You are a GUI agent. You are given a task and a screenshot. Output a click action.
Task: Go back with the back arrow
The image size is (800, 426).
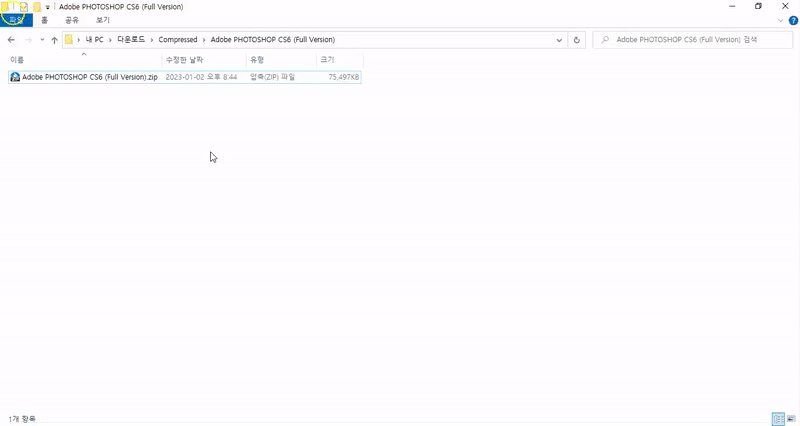pyautogui.click(x=11, y=40)
